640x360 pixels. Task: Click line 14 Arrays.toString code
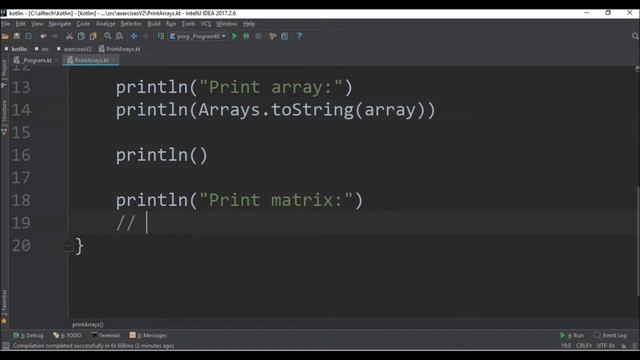point(276,110)
